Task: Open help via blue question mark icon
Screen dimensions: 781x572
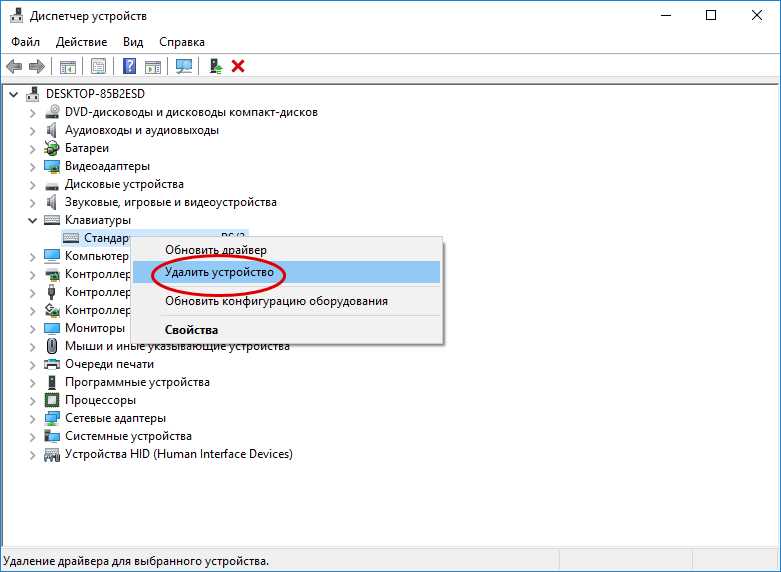Action: coord(130,66)
